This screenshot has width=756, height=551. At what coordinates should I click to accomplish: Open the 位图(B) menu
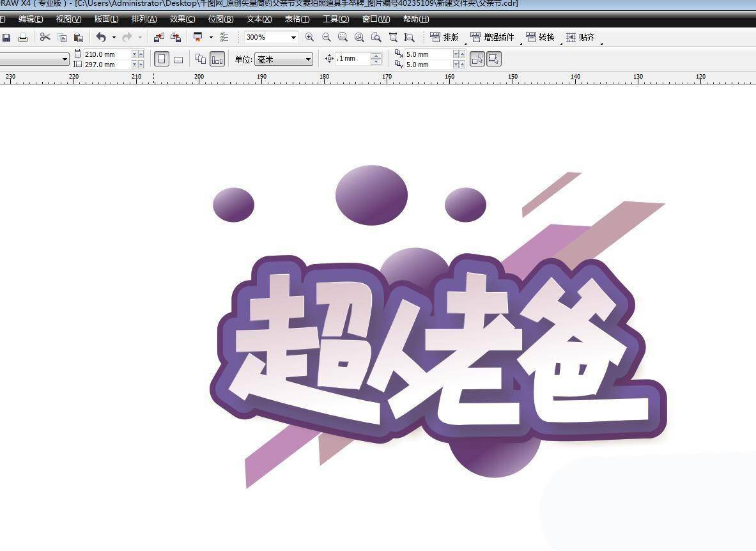220,19
